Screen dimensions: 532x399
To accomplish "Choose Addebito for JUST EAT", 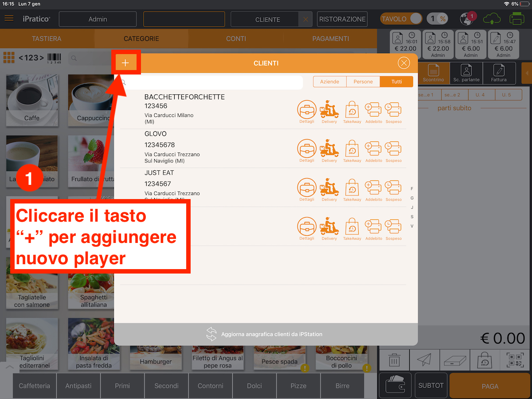I will (x=374, y=190).
